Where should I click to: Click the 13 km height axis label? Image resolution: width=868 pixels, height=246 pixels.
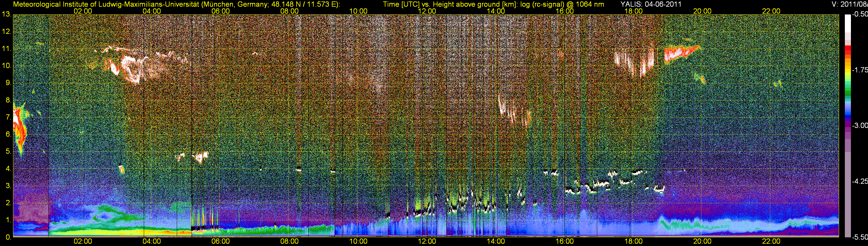6,14
